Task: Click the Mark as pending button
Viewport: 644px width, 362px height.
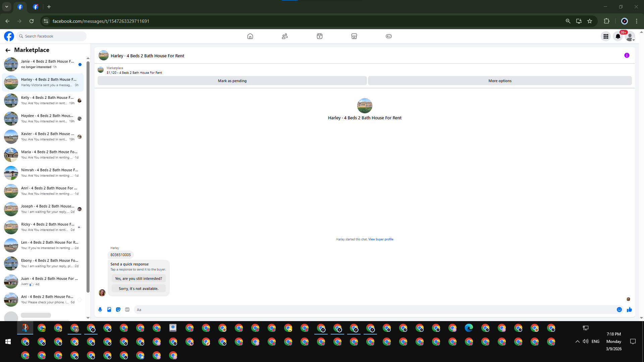Action: coord(232,81)
